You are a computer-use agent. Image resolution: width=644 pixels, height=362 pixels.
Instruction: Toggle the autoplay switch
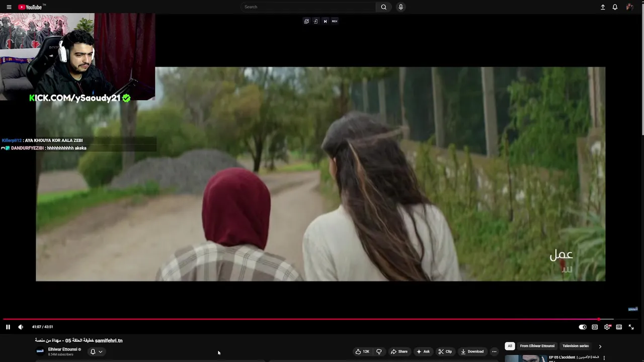pos(583,327)
